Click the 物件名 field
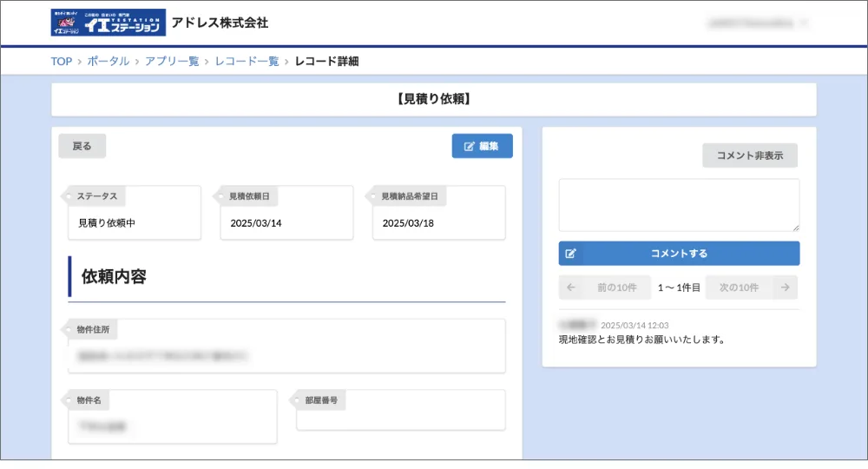 tap(172, 417)
